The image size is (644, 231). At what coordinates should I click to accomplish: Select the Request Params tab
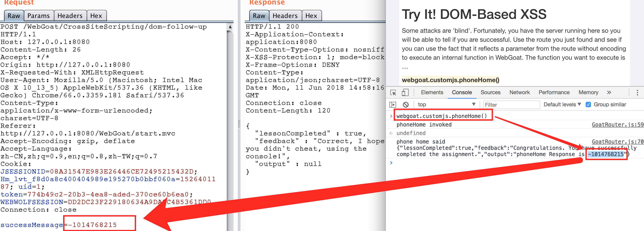(38, 16)
